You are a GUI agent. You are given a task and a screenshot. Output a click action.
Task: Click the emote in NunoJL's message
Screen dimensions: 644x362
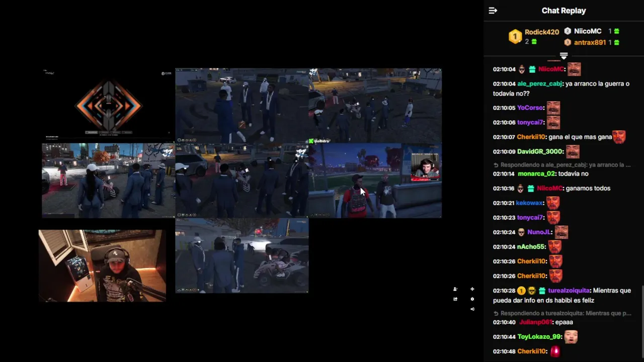561,232
